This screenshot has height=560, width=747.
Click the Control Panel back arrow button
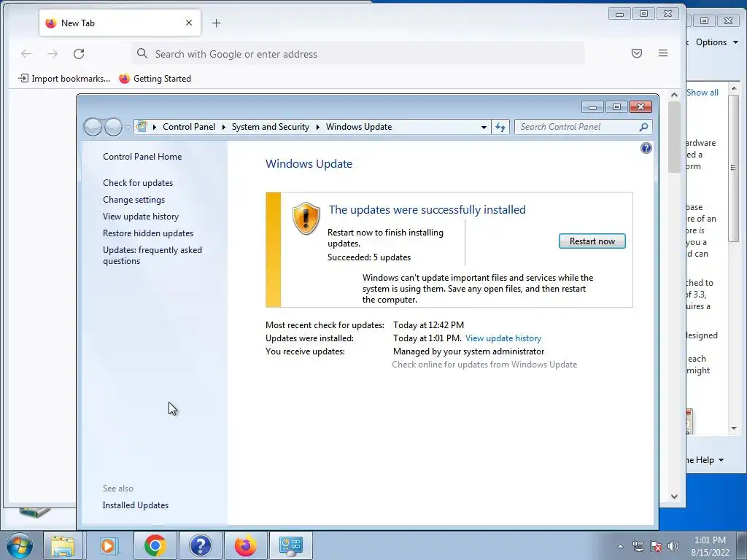93,127
